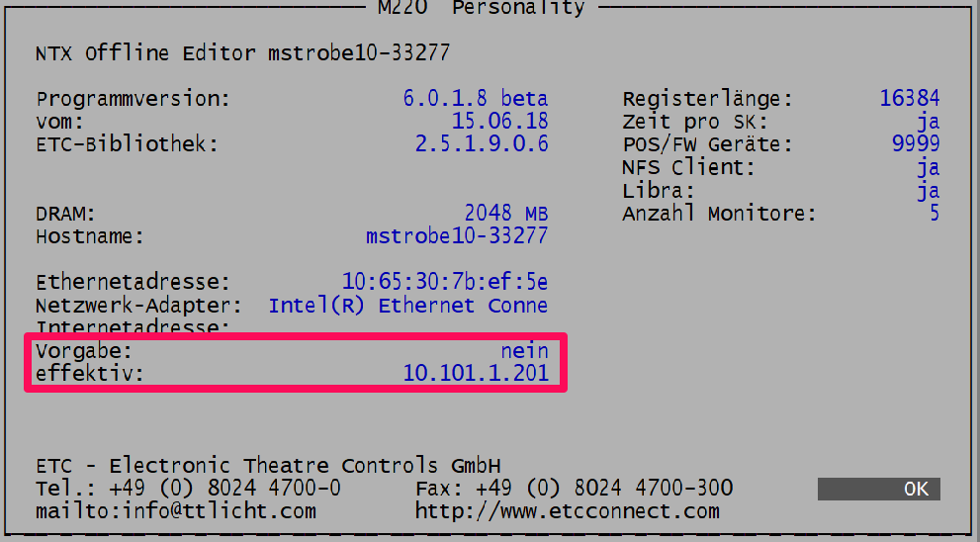Click the Hostname value mstrobe10-33277
This screenshot has width=980, height=542.
456,236
